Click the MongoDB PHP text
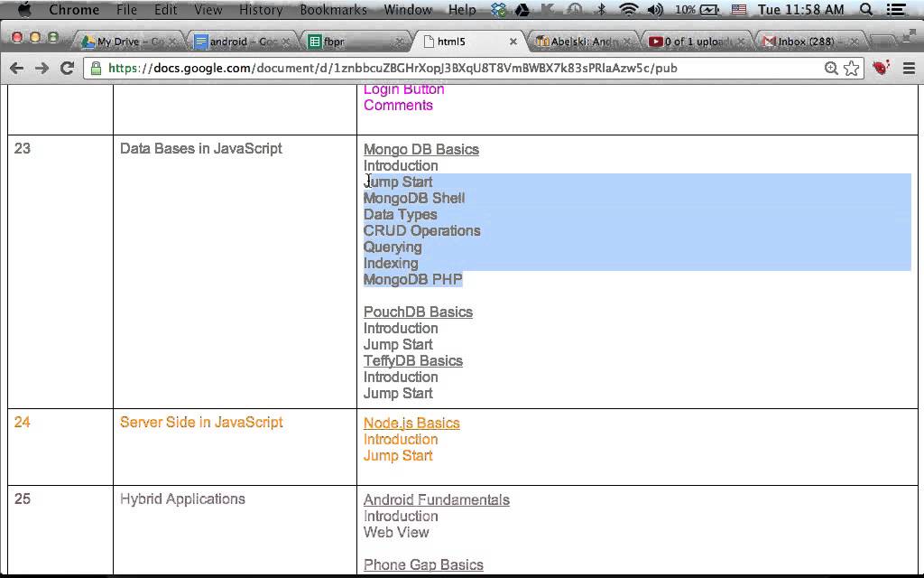 [412, 280]
